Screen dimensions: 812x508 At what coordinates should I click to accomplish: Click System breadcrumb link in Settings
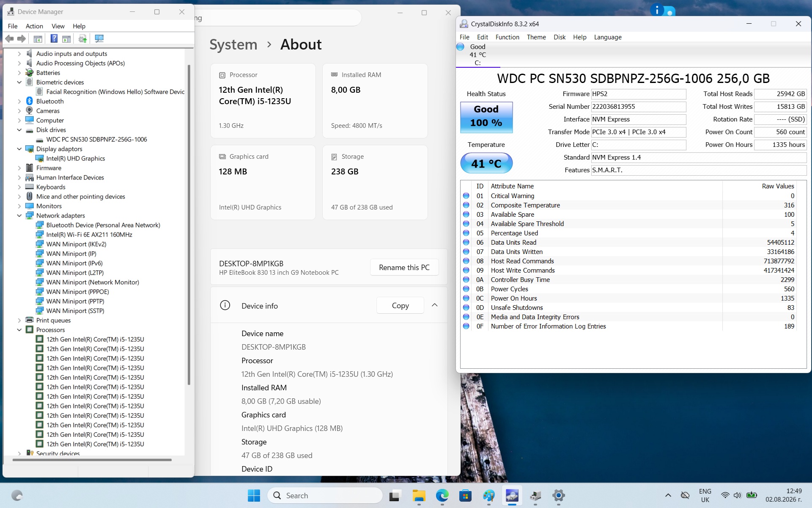coord(233,44)
